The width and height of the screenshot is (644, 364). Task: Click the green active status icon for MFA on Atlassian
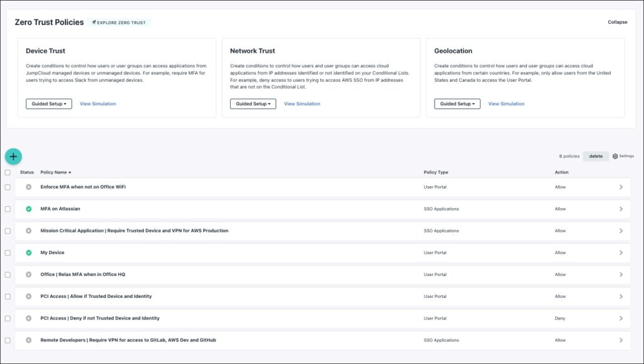coord(28,209)
